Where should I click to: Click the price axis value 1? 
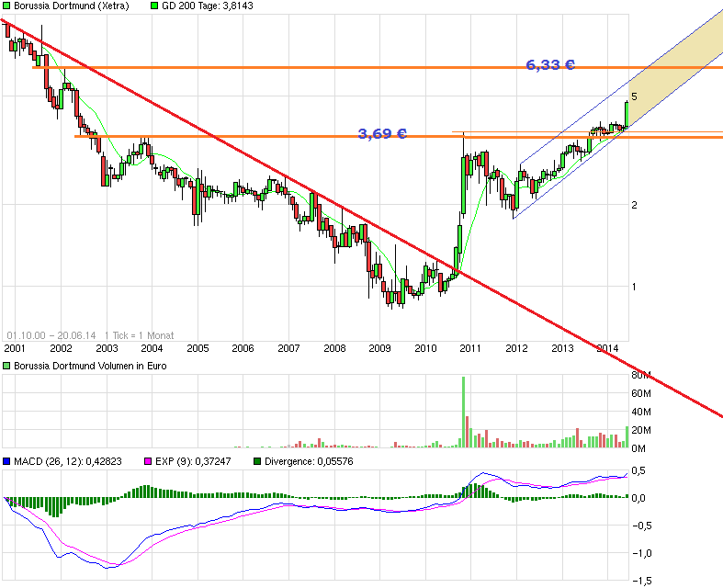(635, 287)
